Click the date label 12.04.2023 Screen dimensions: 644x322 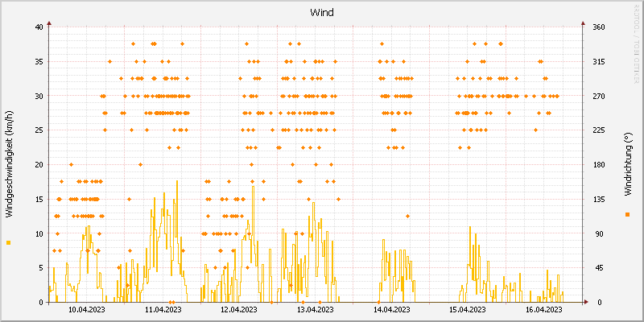click(x=238, y=309)
